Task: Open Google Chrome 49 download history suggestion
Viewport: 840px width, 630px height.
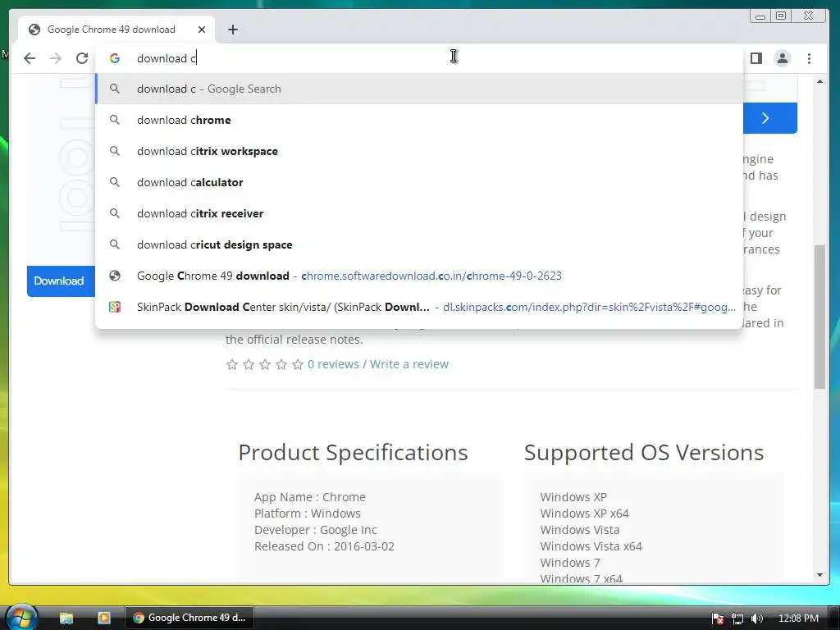Action: point(419,276)
